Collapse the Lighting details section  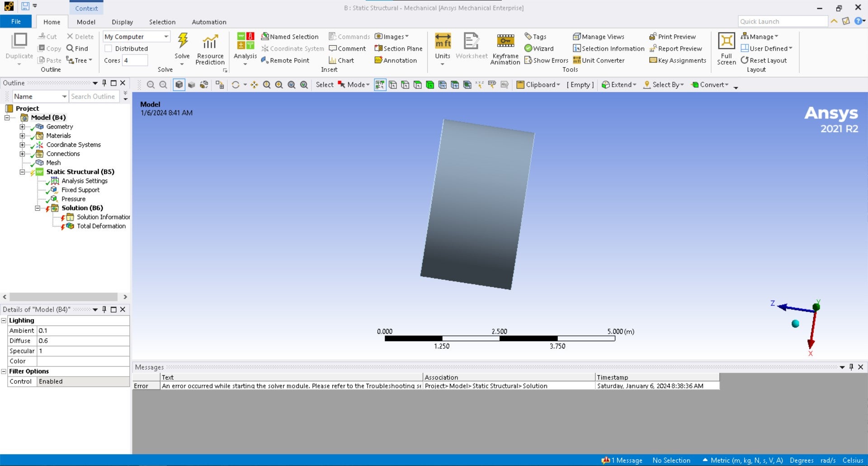4,320
